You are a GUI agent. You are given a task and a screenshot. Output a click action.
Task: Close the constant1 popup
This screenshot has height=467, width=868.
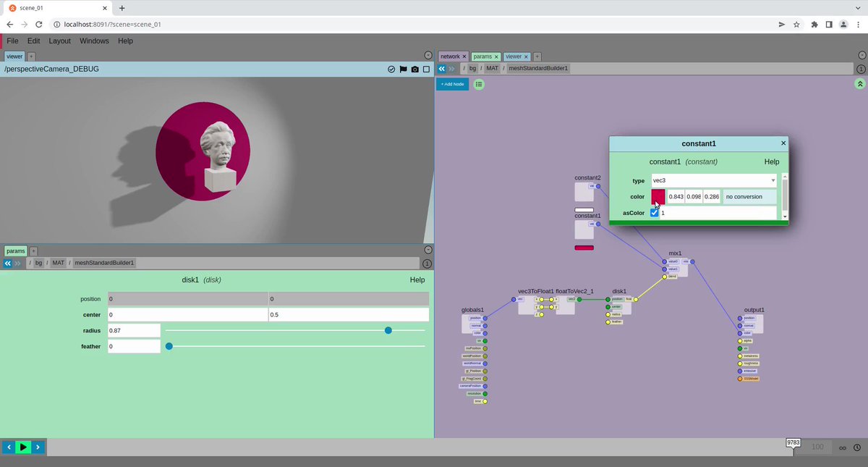click(783, 143)
